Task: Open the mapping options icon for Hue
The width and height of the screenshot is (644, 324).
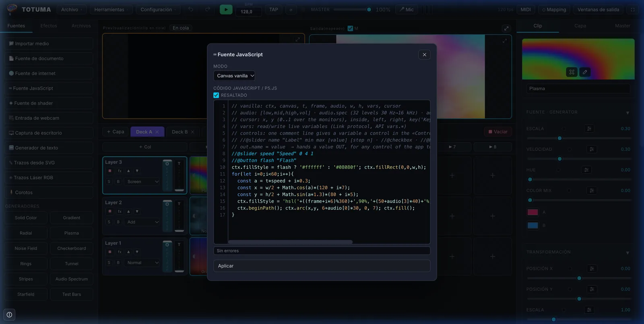Action: (586, 170)
